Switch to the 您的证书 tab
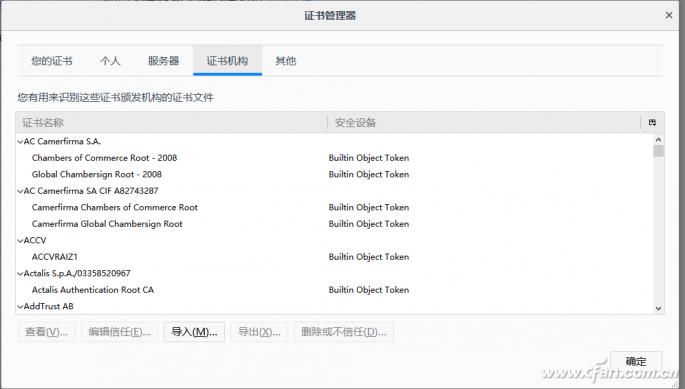Screen dimensions: 685x389 point(52,61)
